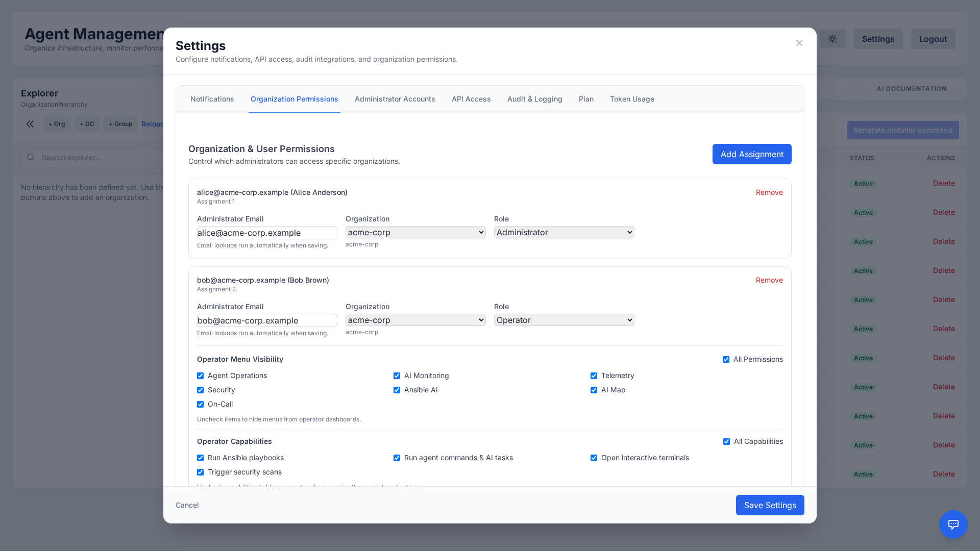
Task: Click the + Org button in Explorer
Action: pyautogui.click(x=57, y=124)
